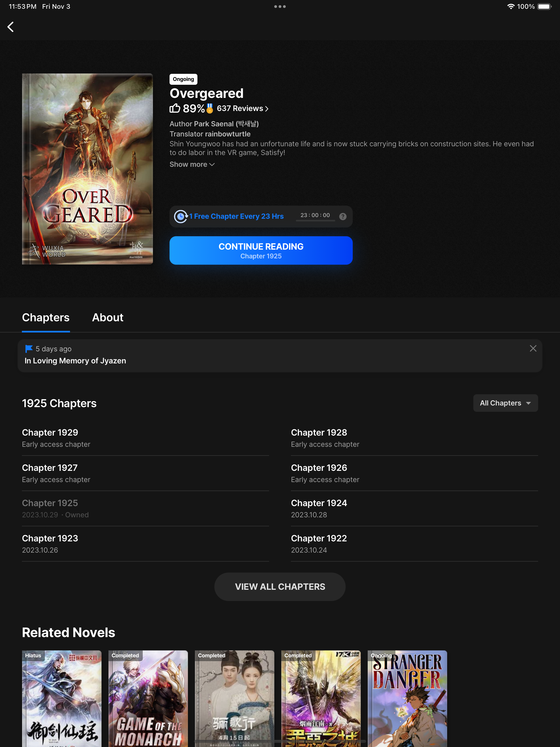Tap 1 Free Chapter Every 23 Hrs text

[x=237, y=217]
